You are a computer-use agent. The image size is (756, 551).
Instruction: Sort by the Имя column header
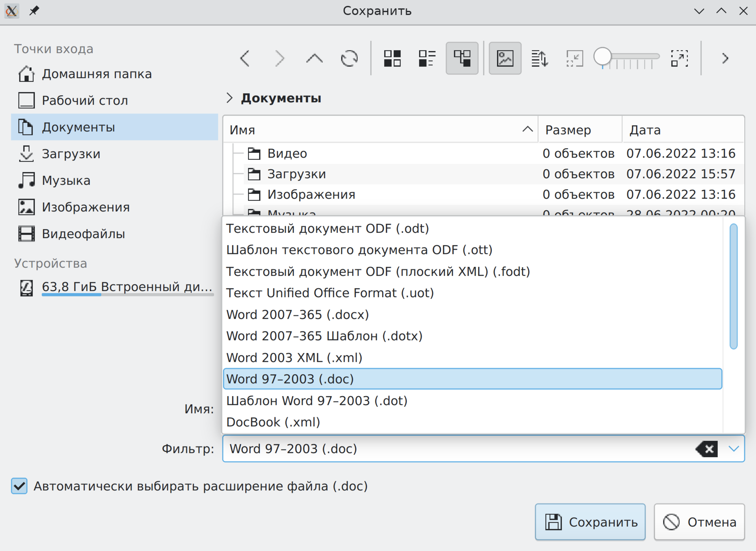click(x=380, y=130)
